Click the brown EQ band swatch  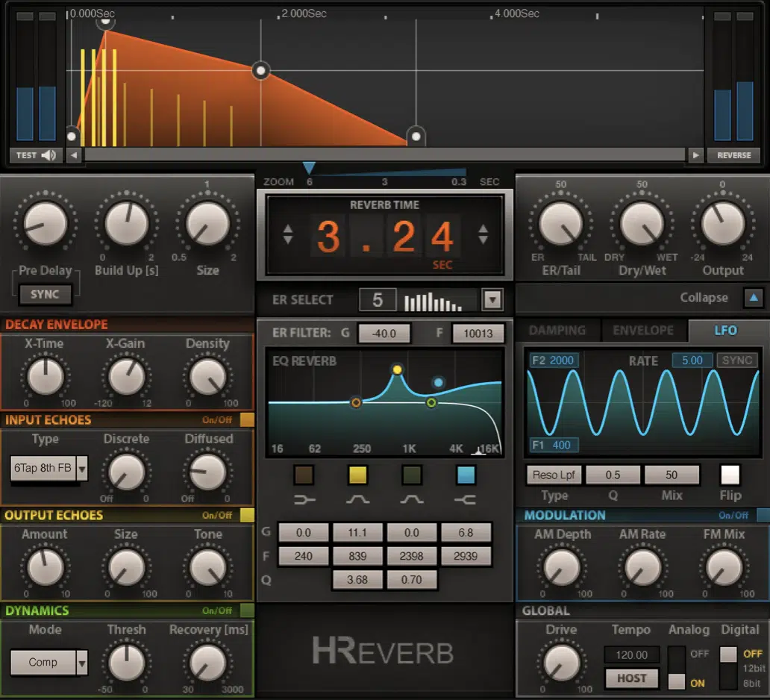click(304, 475)
